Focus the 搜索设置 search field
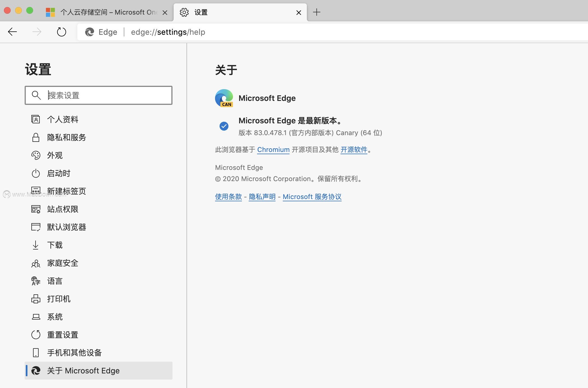Viewport: 588px width, 388px height. (99, 95)
